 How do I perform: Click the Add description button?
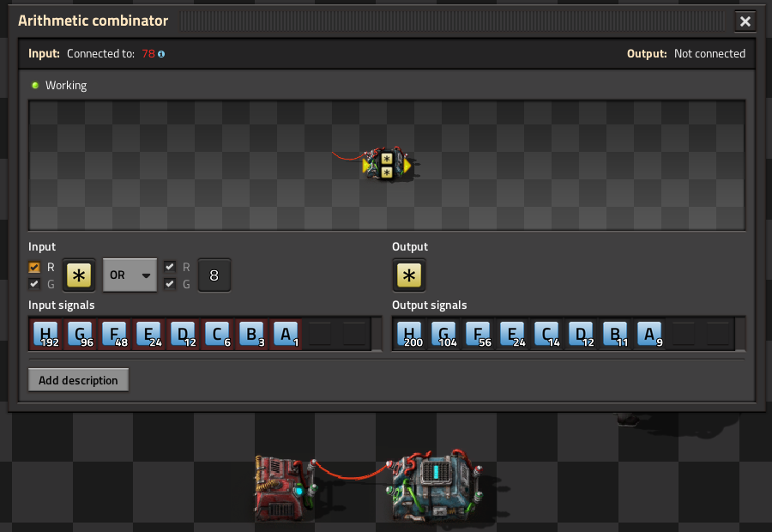click(x=78, y=380)
